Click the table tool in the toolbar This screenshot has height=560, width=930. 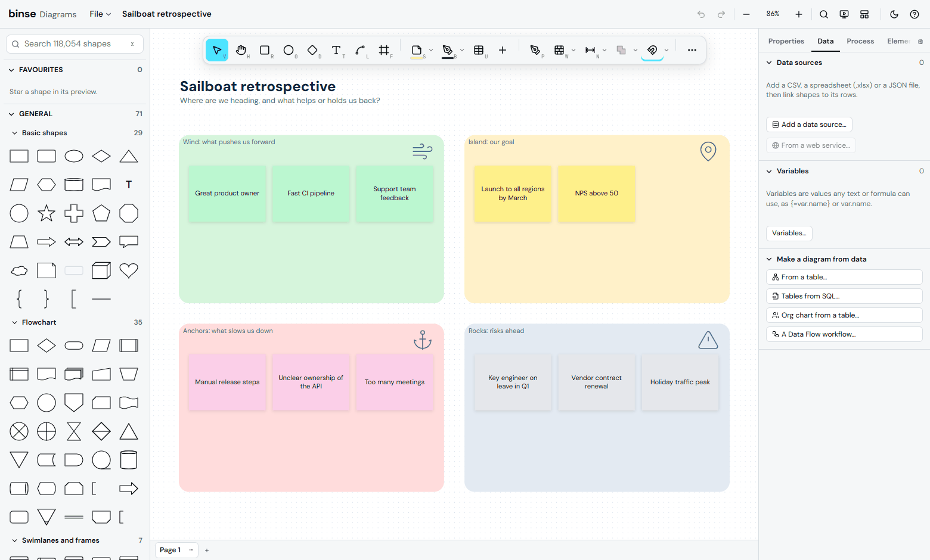[x=479, y=50]
